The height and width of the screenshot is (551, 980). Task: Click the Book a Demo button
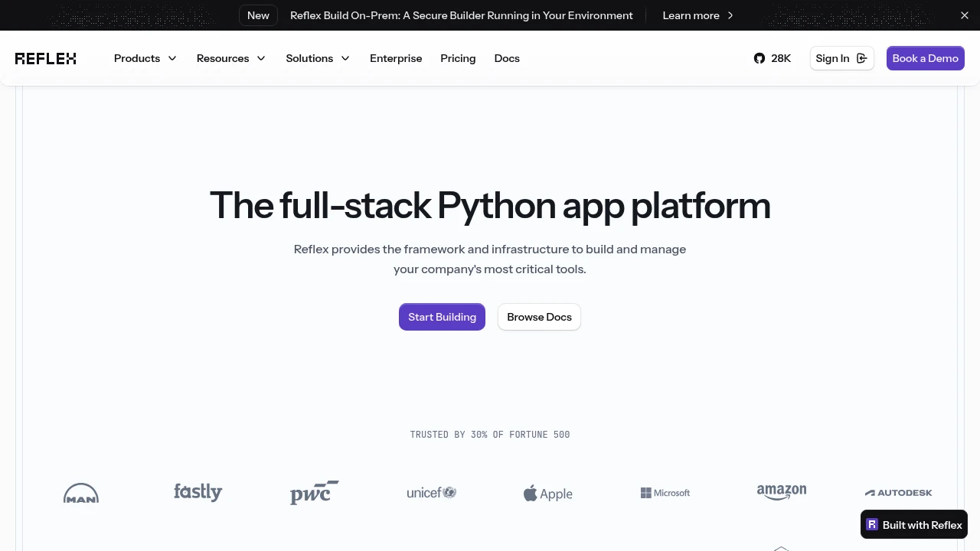pos(926,58)
